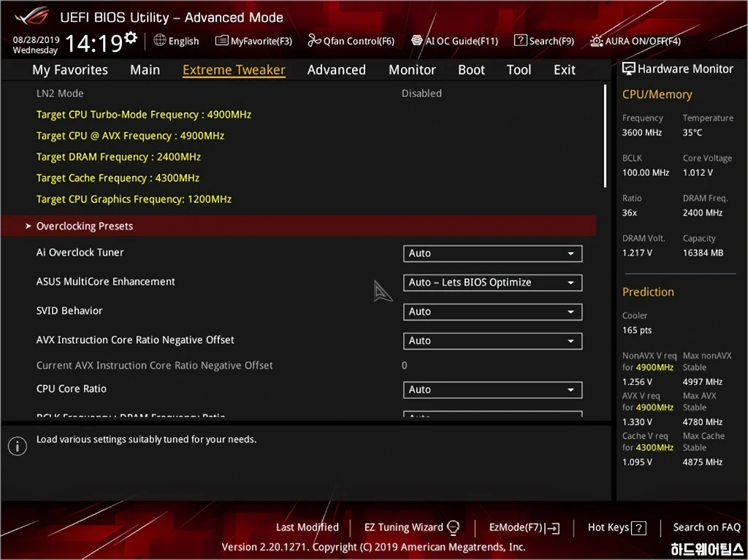Click the ROG logo icon

[31, 16]
